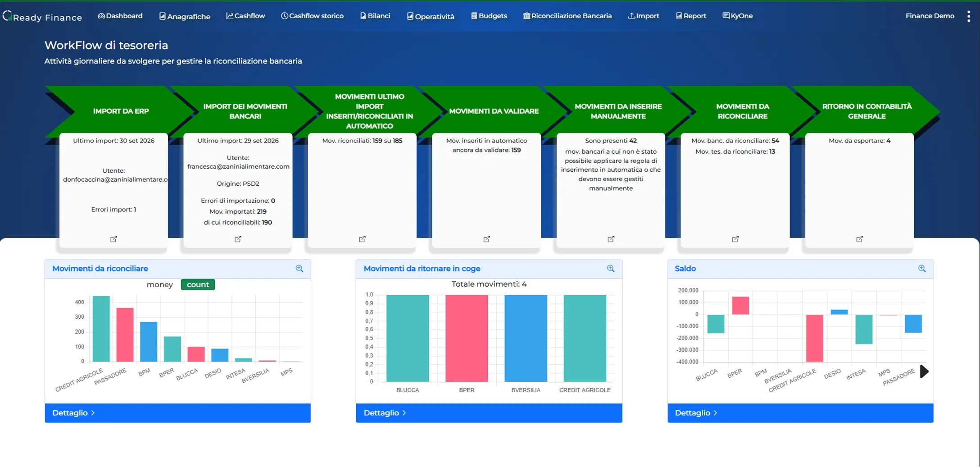Open the Ritorno in contabilità generale link icon
The width and height of the screenshot is (980, 467).
(x=859, y=239)
